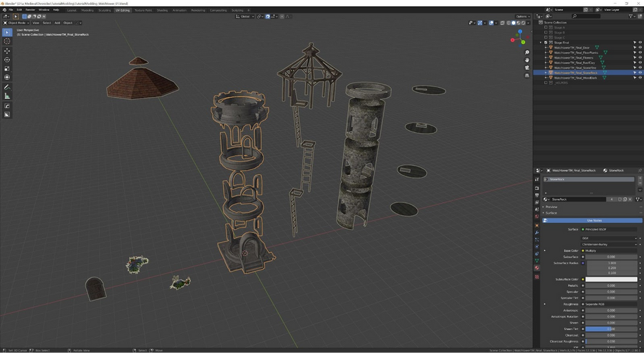Select the Annotate pencil tool
This screenshot has width=644, height=353.
click(x=7, y=87)
